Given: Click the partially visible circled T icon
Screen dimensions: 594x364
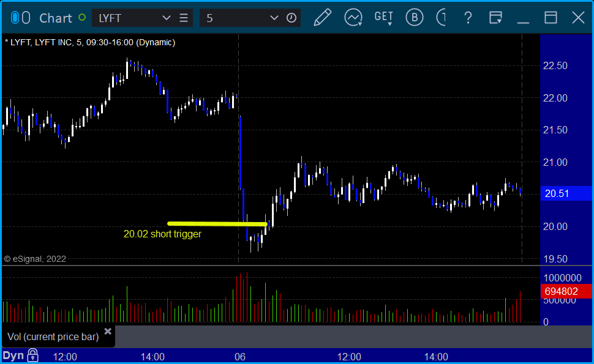Looking at the screenshot, I should click(x=441, y=17).
